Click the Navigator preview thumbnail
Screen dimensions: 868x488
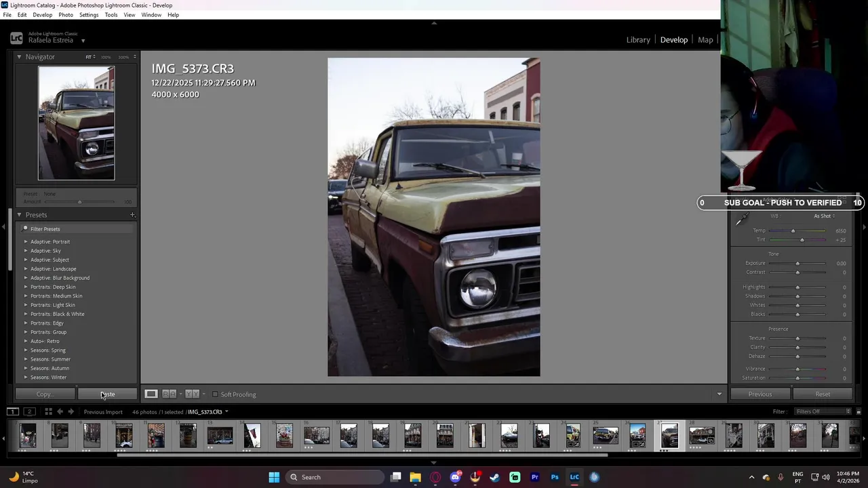point(76,123)
